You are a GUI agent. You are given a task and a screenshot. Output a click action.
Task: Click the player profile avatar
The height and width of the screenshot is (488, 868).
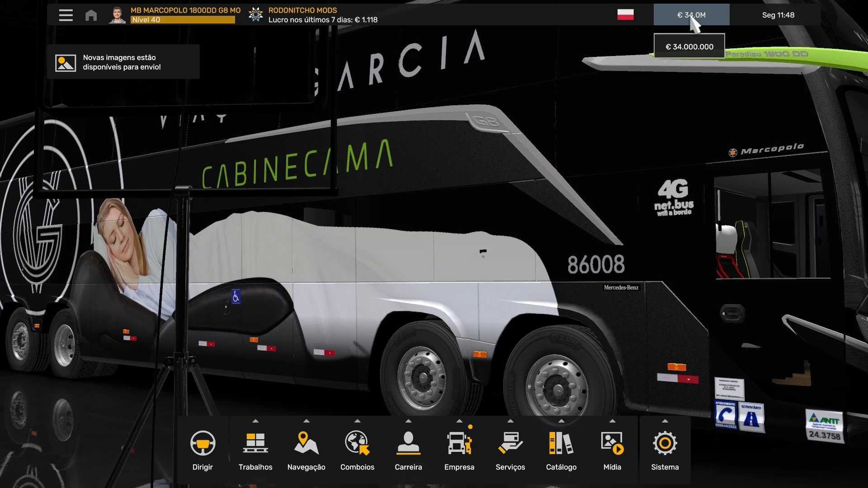coord(117,15)
